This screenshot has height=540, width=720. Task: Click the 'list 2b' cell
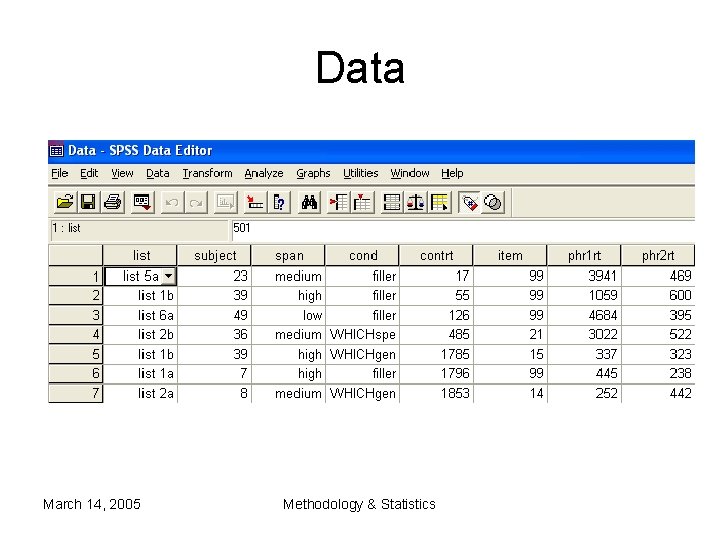point(141,334)
